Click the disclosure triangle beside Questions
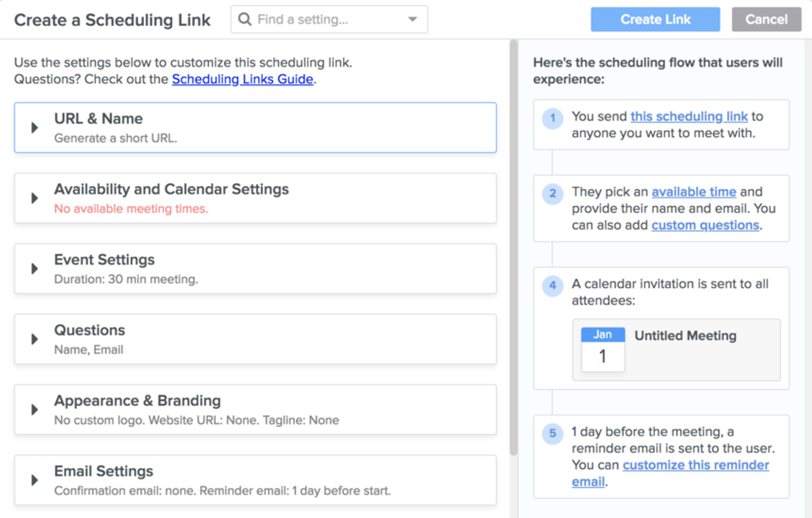 point(34,337)
